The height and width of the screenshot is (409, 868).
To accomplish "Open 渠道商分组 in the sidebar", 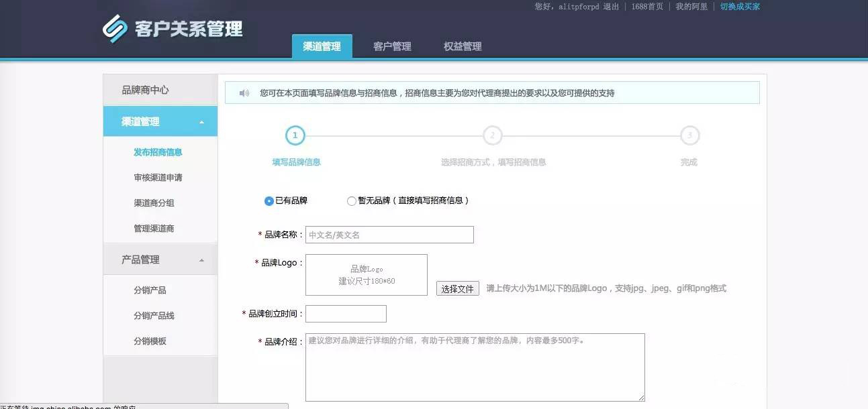I will coord(154,203).
